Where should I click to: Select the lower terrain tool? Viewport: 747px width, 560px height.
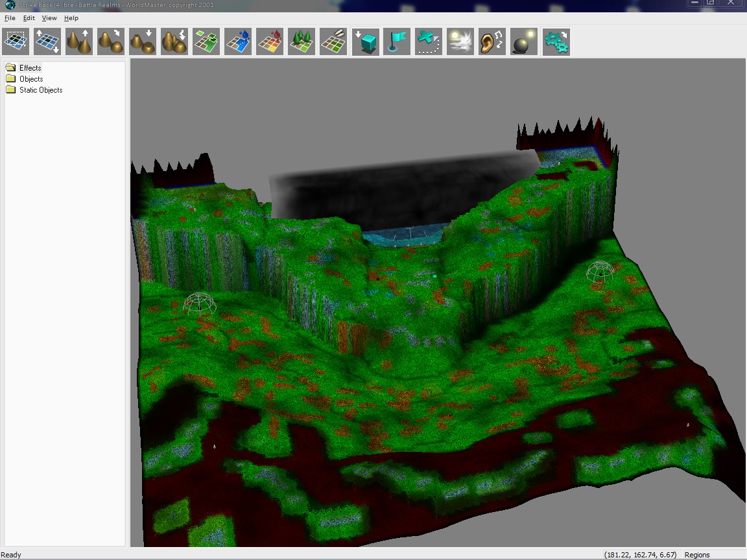click(143, 41)
